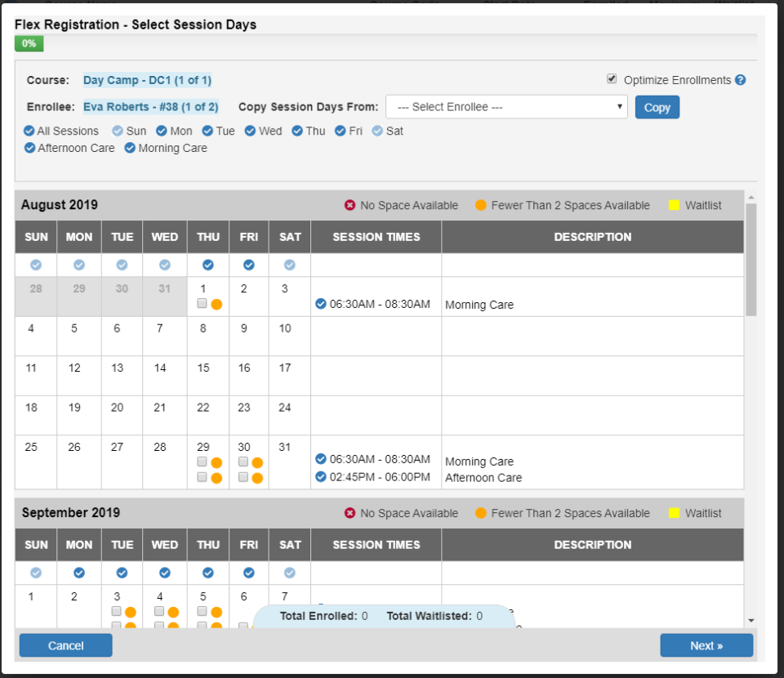Click the Copy button

click(657, 107)
